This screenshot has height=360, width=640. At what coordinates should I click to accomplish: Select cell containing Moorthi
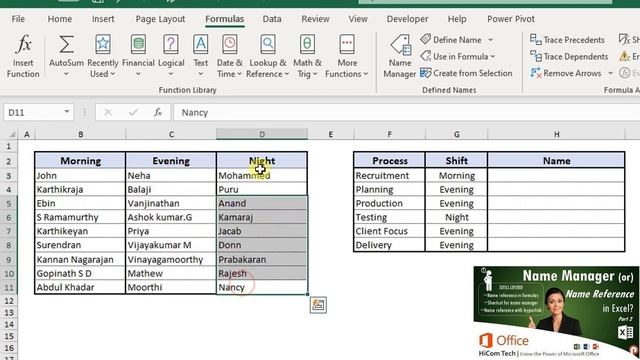pyautogui.click(x=171, y=287)
